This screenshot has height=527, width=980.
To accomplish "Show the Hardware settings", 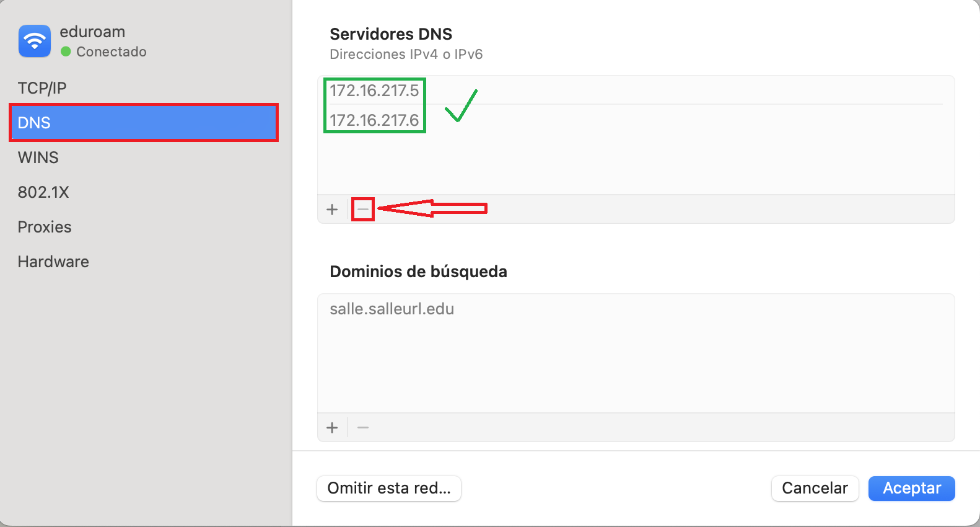I will coord(53,262).
